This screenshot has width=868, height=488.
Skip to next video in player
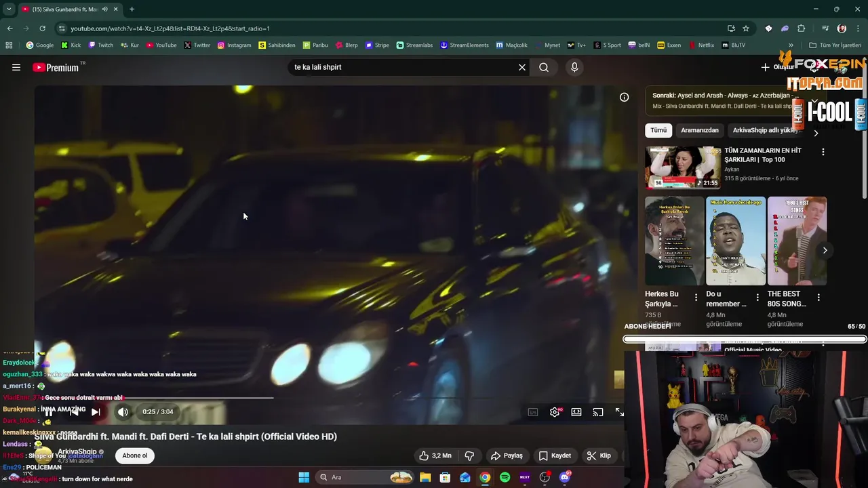[96, 411]
